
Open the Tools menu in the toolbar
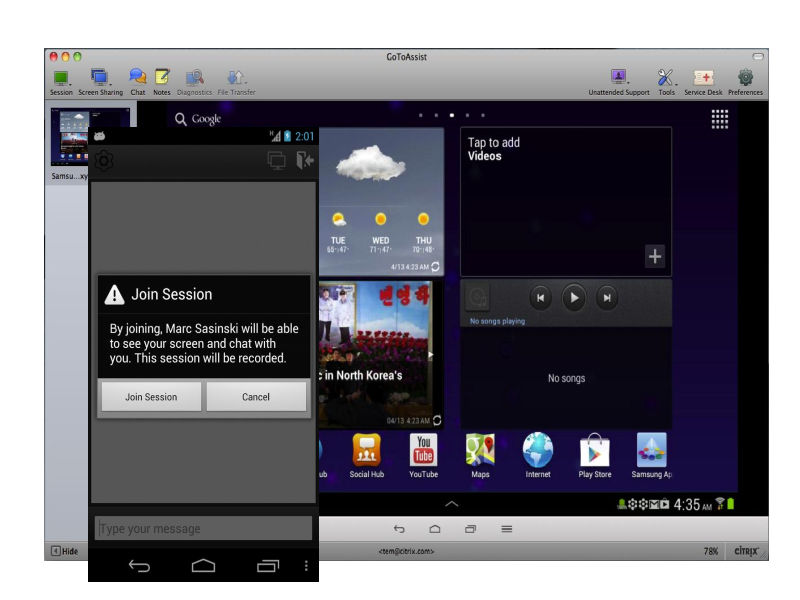coord(666,83)
